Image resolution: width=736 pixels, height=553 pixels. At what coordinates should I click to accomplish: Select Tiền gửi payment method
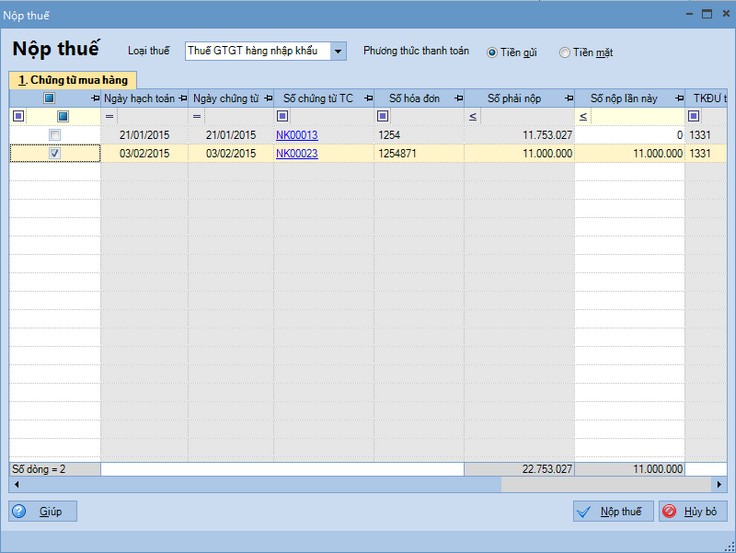[492, 53]
